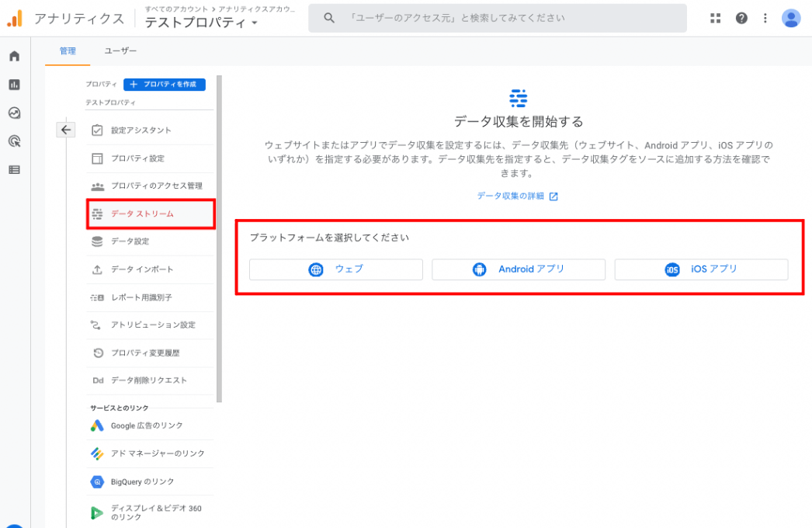This screenshot has height=528, width=812.
Task: Click the Dd データ削除リクエスト icon
Action: coord(98,380)
